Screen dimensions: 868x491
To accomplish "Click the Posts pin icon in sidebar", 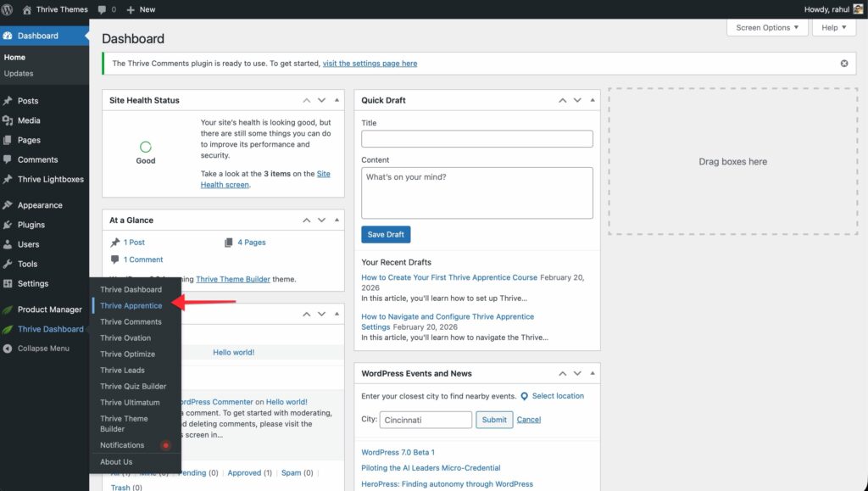I will pos(8,101).
